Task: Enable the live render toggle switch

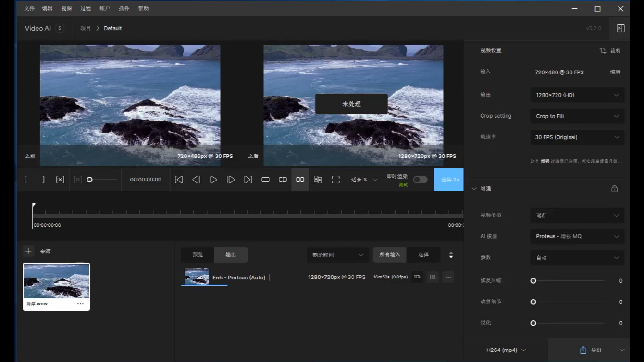Action: [x=420, y=180]
